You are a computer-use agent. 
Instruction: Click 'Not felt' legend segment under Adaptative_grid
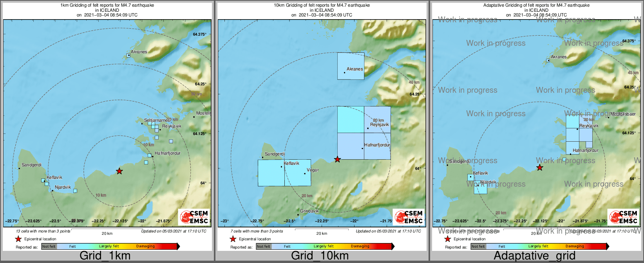[478, 246]
